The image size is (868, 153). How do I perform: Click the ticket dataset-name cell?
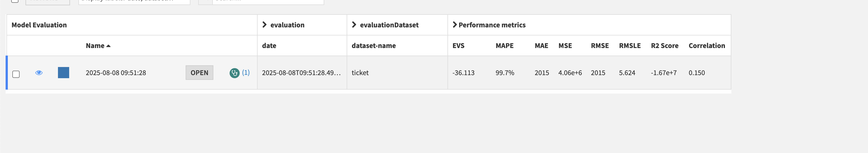tap(360, 73)
